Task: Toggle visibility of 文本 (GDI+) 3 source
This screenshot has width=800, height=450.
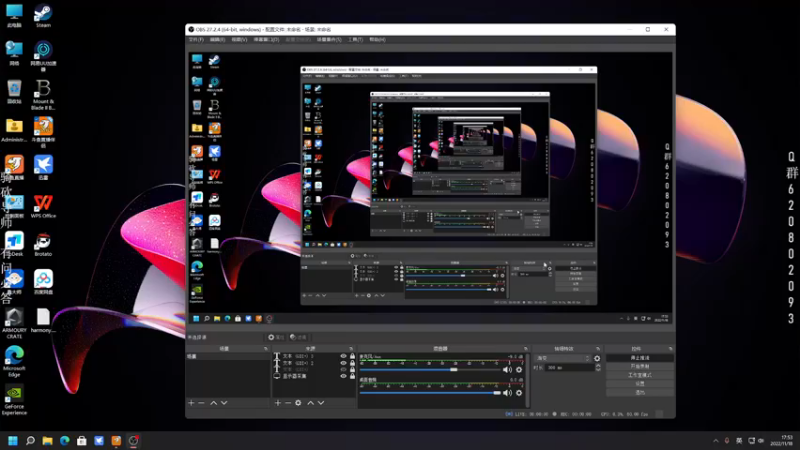Action: pyautogui.click(x=343, y=356)
